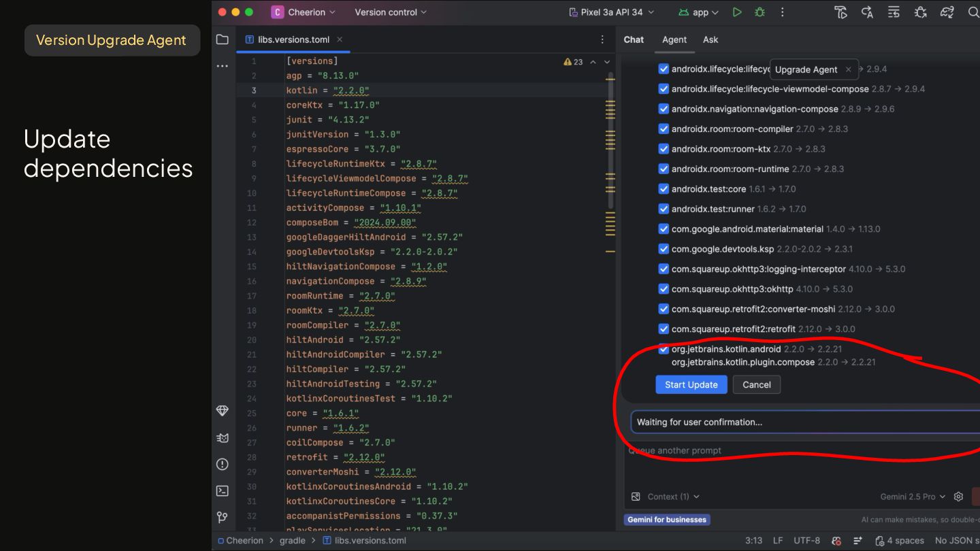Uncheck androidx.navigation:navigation-compose dependency
Screen dimensions: 980x551
(x=664, y=109)
